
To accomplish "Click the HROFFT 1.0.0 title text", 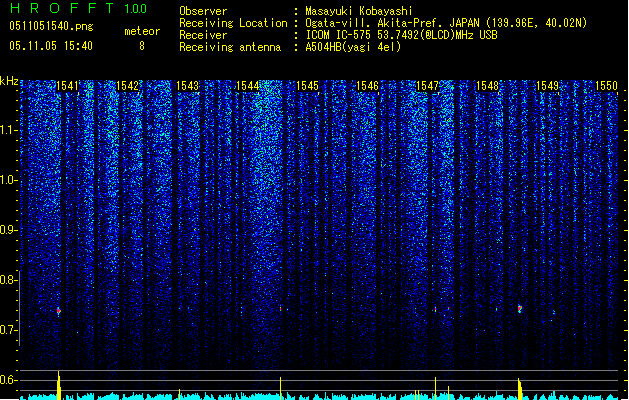I will tap(79, 8).
